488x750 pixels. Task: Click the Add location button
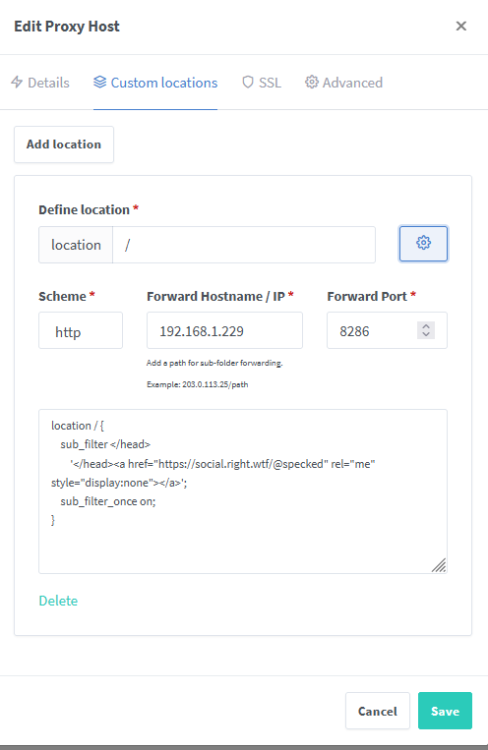(64, 144)
